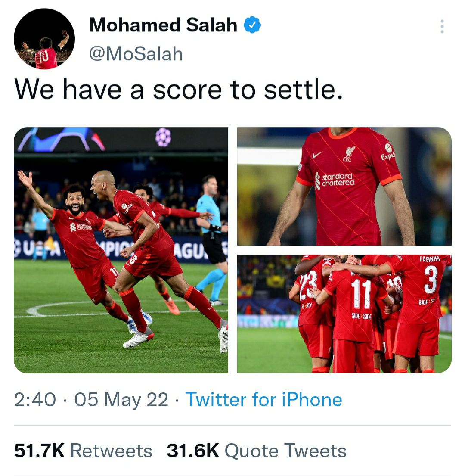
Task: Click the Champions League ball logo in photo
Action: click(x=163, y=137)
